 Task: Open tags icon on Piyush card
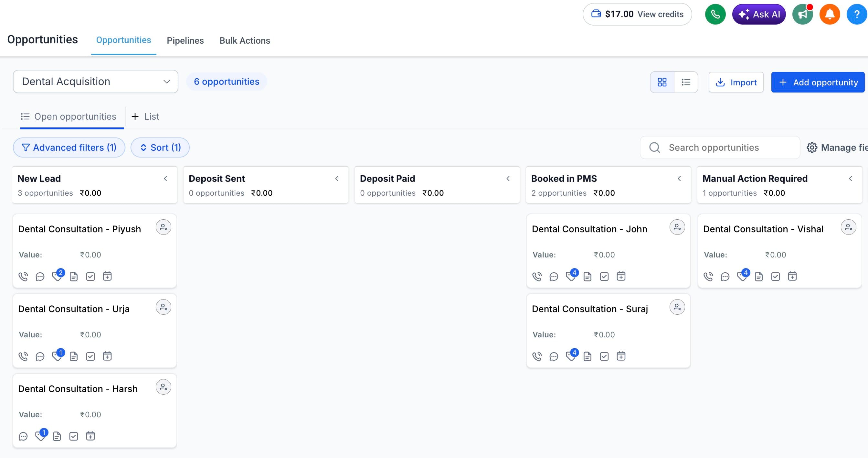click(x=58, y=276)
